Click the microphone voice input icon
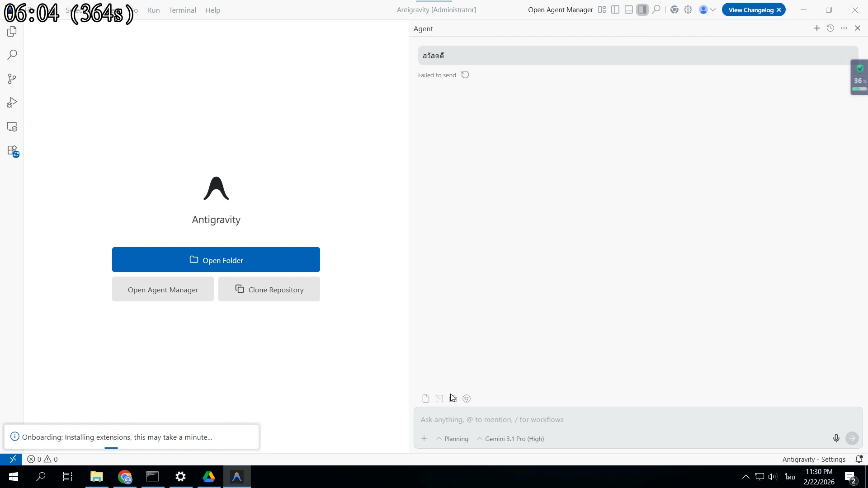 click(836, 438)
